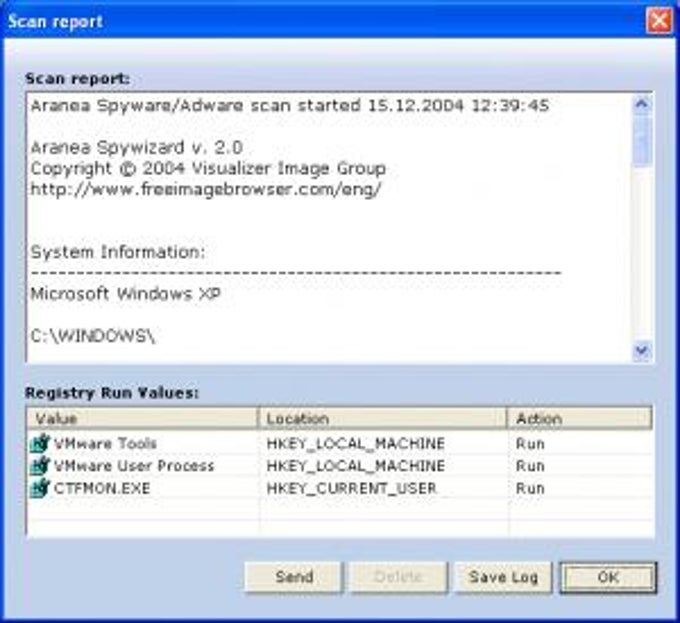Screen dimensions: 680x623
Task: Click the Microsoft Windows XP line
Action: coord(126,294)
